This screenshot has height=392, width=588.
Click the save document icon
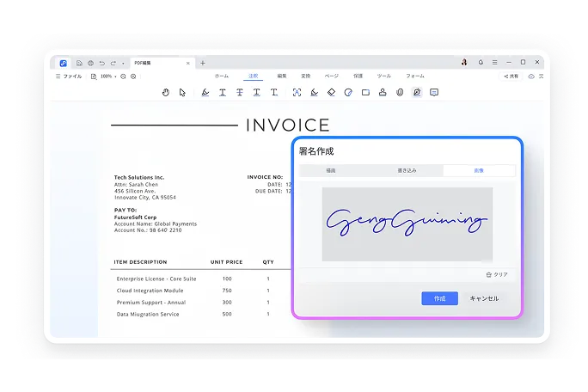pos(79,63)
